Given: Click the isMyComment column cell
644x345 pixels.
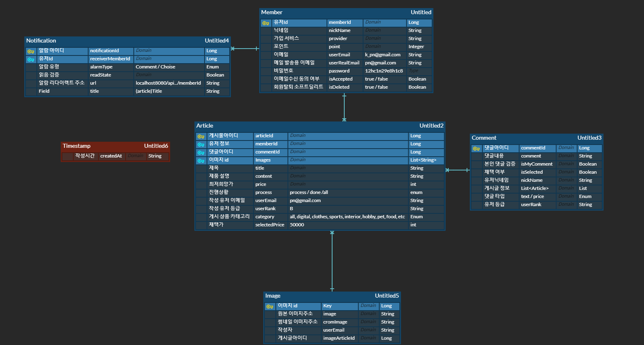Looking at the screenshot, I should pyautogui.click(x=538, y=164).
